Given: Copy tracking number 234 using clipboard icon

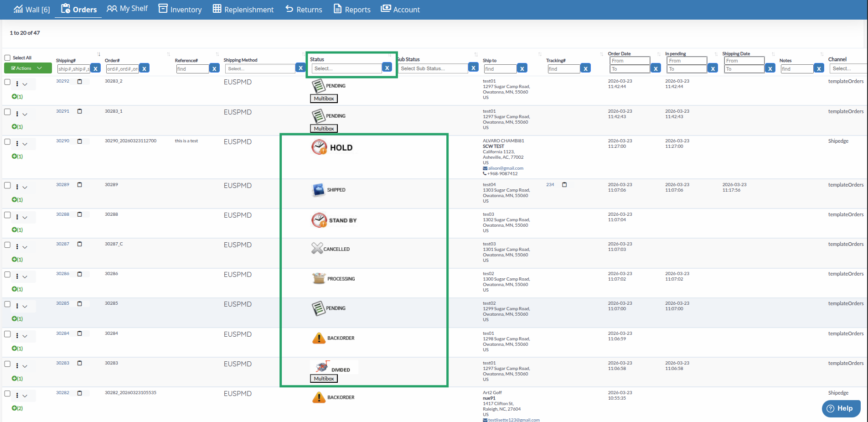Looking at the screenshot, I should click(564, 185).
